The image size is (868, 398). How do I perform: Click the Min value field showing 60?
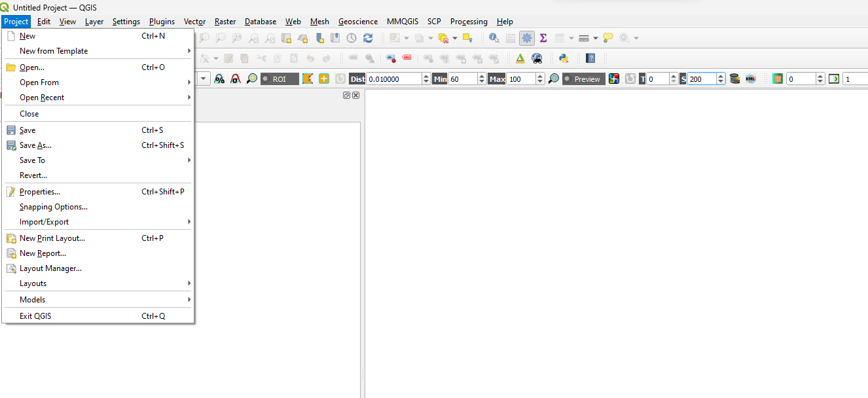[x=463, y=79]
